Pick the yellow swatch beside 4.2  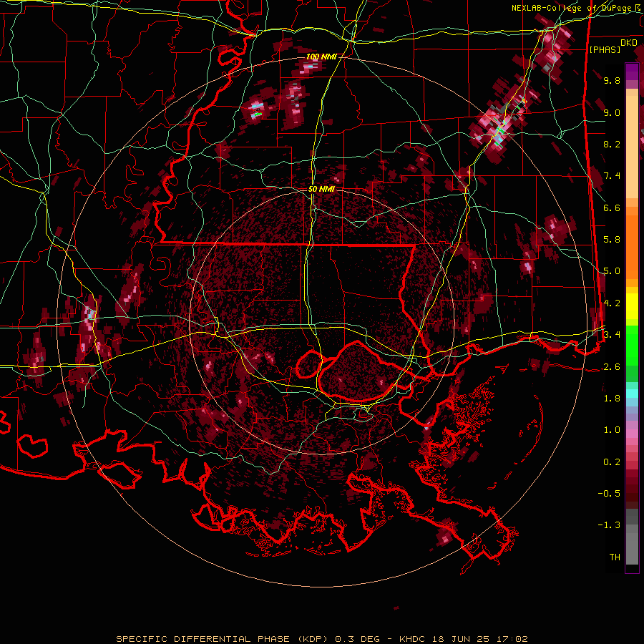pos(632,306)
